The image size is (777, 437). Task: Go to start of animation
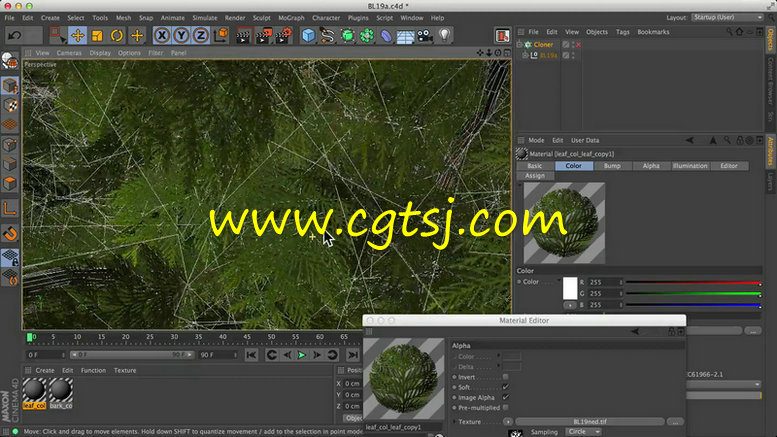(x=251, y=355)
